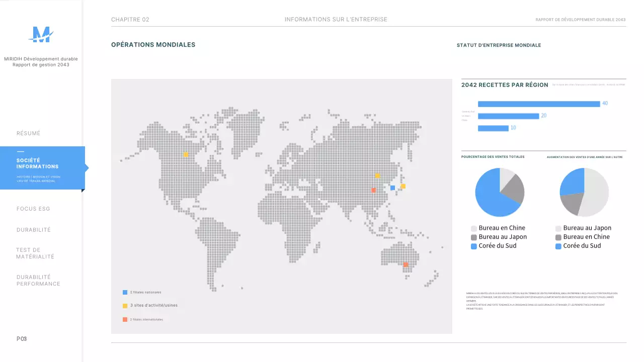The image size is (644, 362).
Task: Select the blue marker on the map
Action: point(392,188)
